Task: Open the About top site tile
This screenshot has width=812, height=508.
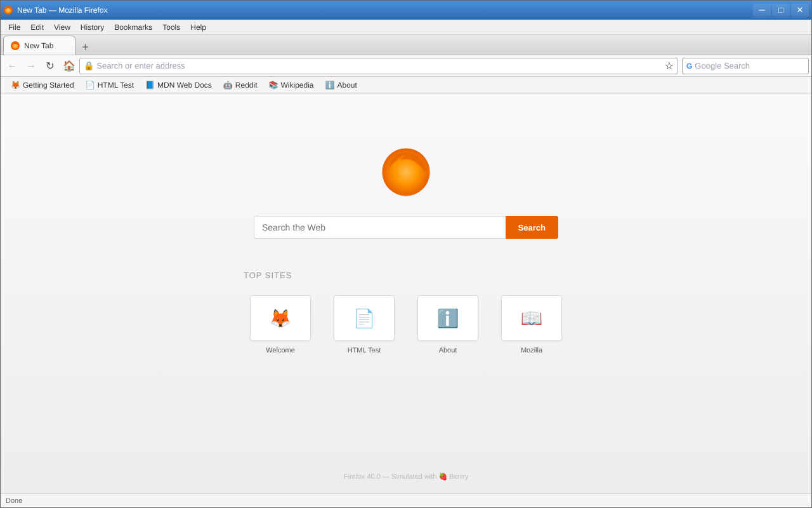Action: pos(448,318)
